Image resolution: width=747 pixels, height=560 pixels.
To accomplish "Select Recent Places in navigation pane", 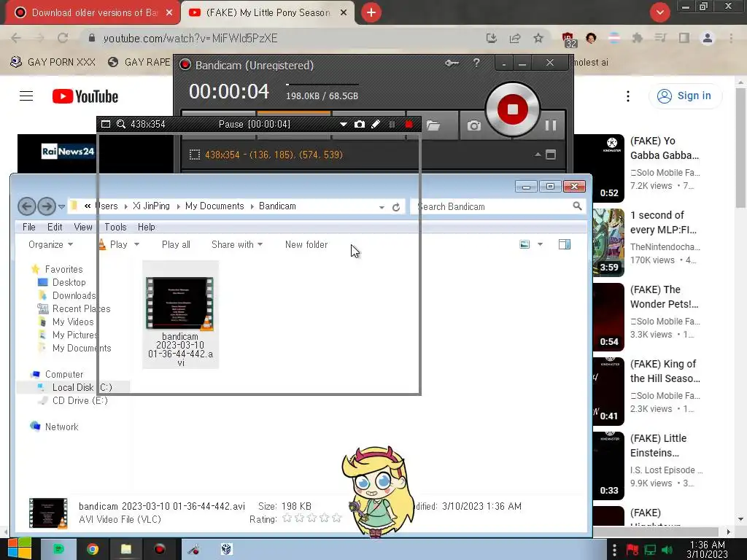I will point(81,308).
